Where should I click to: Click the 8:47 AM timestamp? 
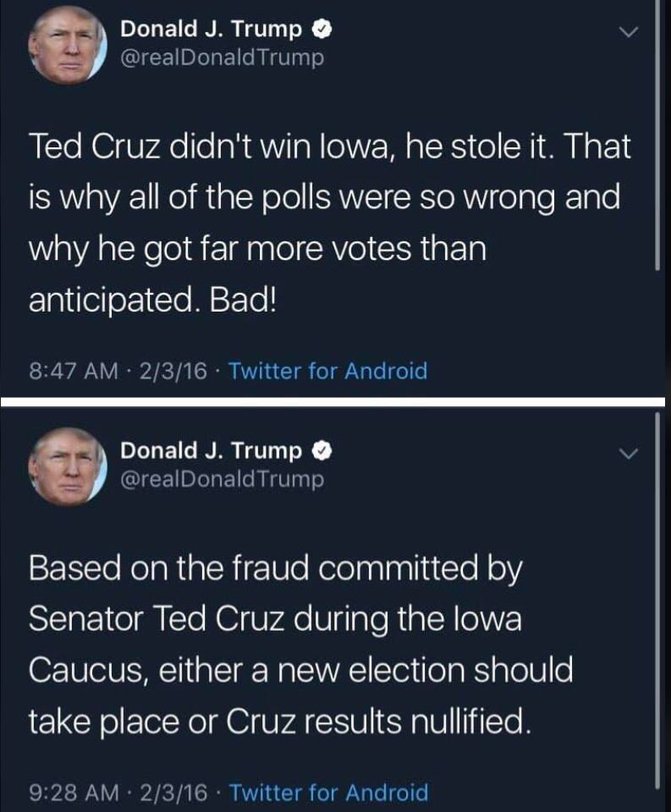click(70, 371)
